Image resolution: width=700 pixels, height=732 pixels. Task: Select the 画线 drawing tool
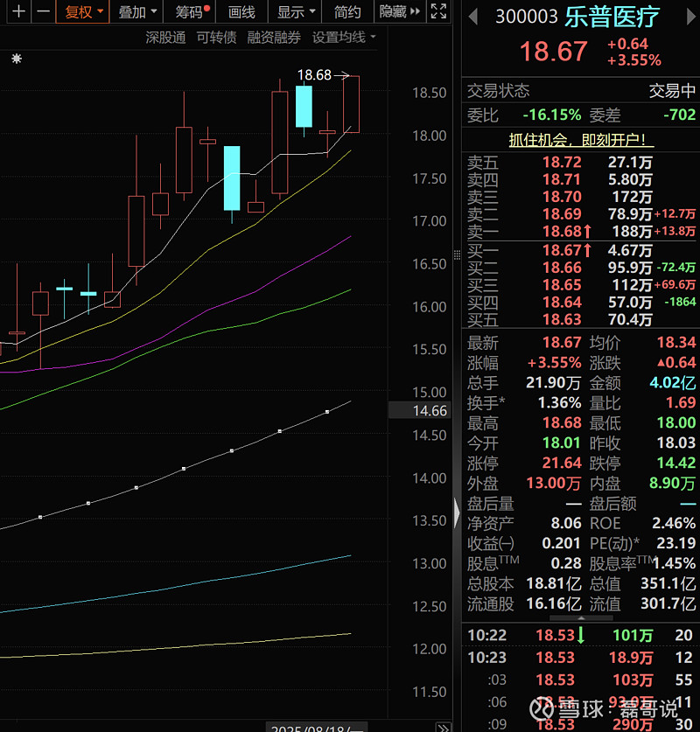pyautogui.click(x=241, y=11)
